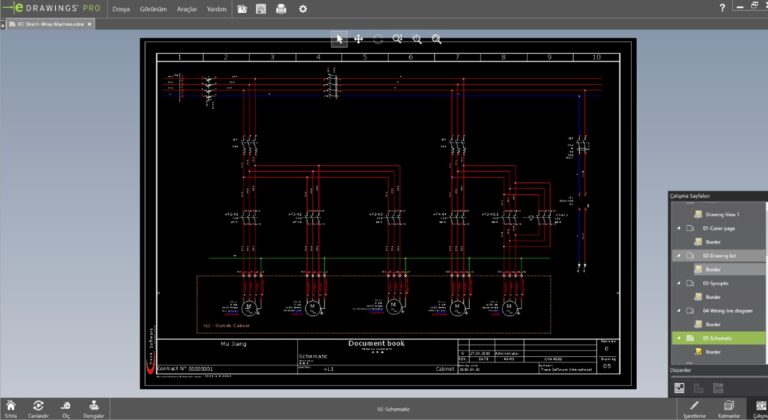The width and height of the screenshot is (768, 420).
Task: Activate the Pan move tool
Action: [x=358, y=39]
